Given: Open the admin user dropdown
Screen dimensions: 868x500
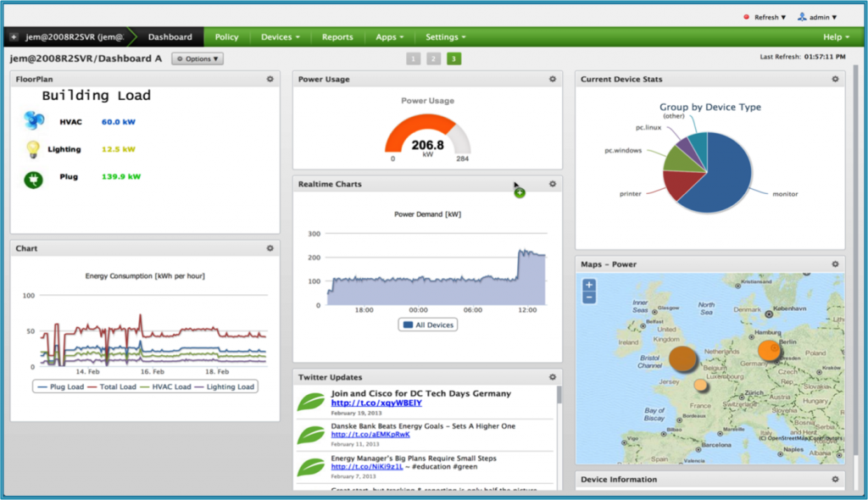Looking at the screenshot, I should (818, 17).
